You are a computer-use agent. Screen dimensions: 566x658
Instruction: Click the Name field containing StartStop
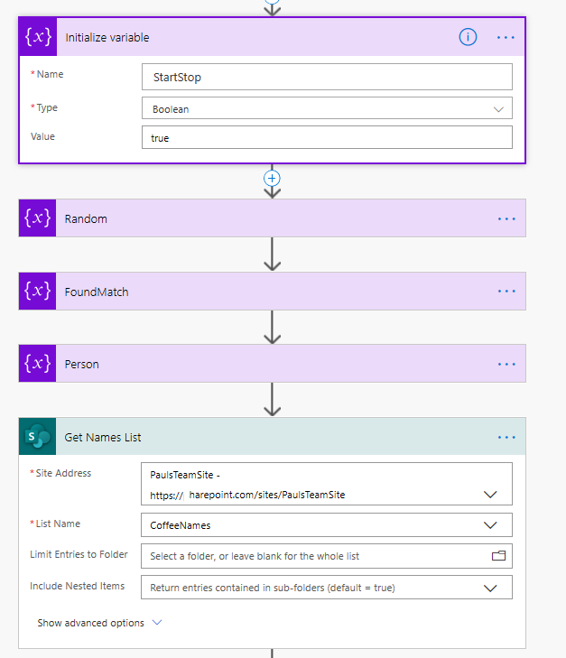coord(327,77)
